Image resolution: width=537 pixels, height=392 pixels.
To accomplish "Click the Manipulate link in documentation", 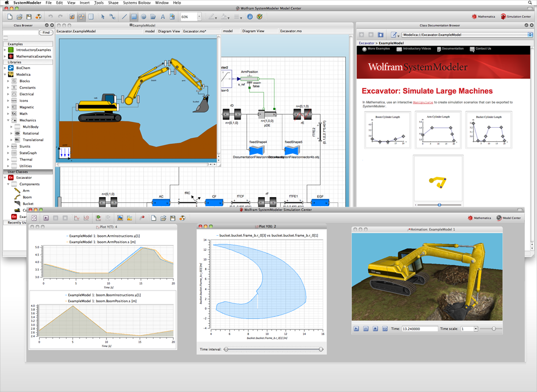I will click(x=423, y=103).
